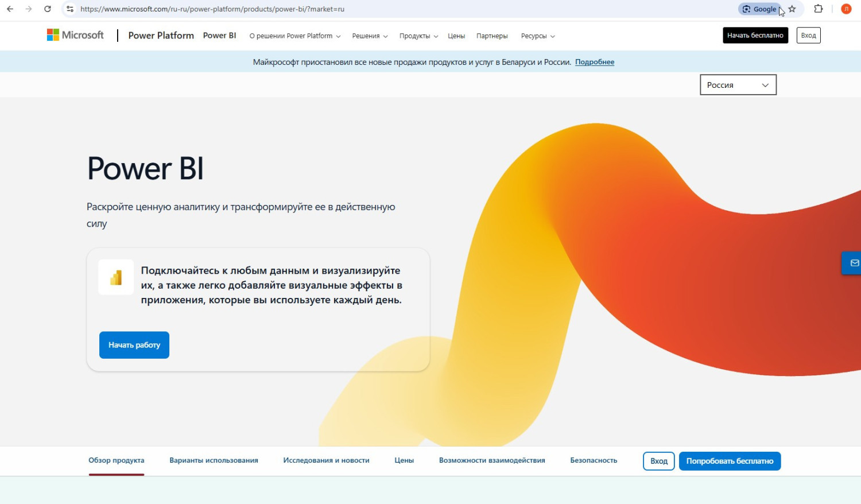The width and height of the screenshot is (861, 504).
Task: Reload the page with refresh icon
Action: click(48, 9)
